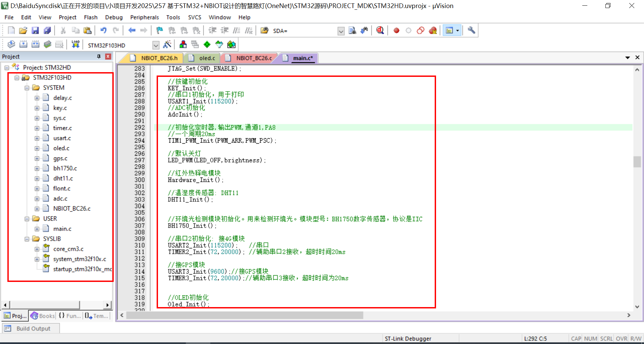644x344 pixels.
Task: Close the active editor document tab
Action: click(x=637, y=58)
